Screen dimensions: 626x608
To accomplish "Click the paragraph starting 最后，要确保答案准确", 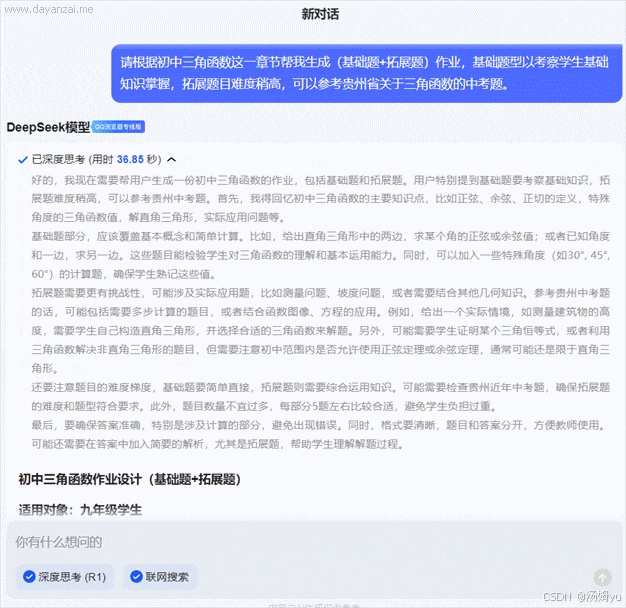I will (x=321, y=434).
